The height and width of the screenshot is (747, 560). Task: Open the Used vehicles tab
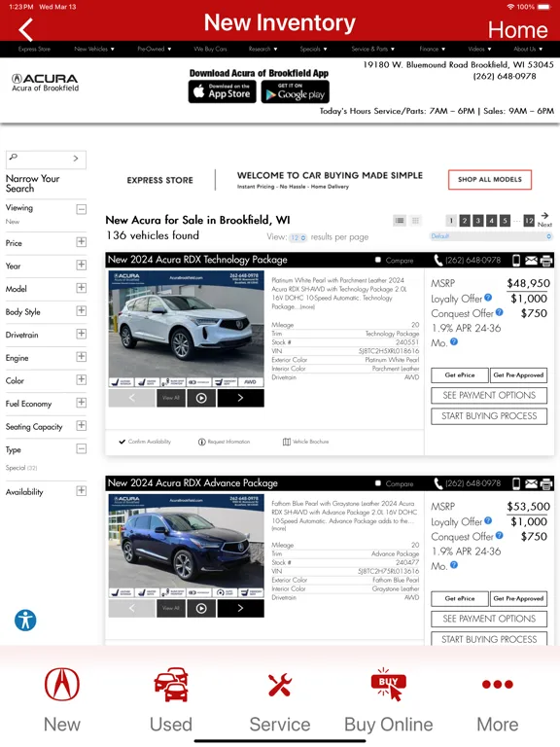click(171, 684)
